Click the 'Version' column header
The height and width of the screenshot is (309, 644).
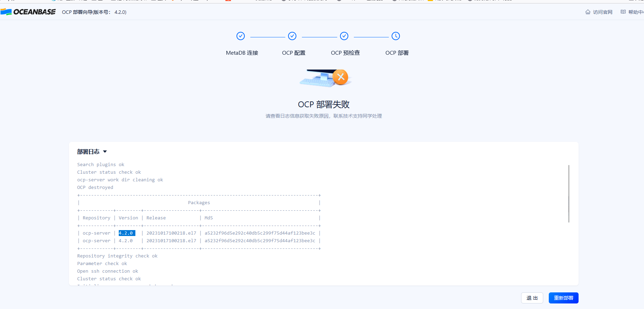(x=128, y=218)
